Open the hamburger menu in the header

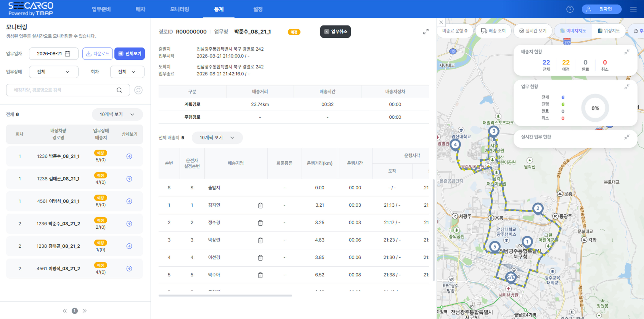(x=633, y=9)
